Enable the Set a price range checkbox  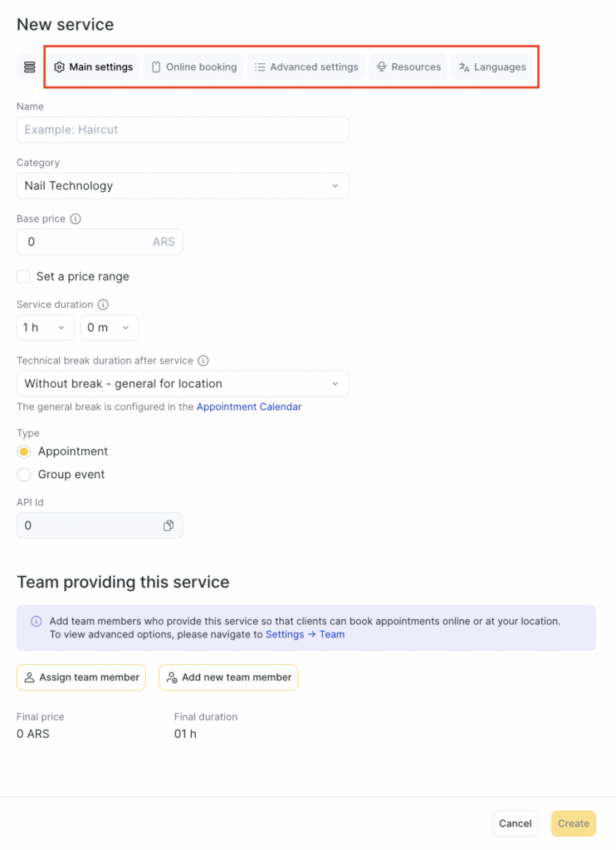23,276
